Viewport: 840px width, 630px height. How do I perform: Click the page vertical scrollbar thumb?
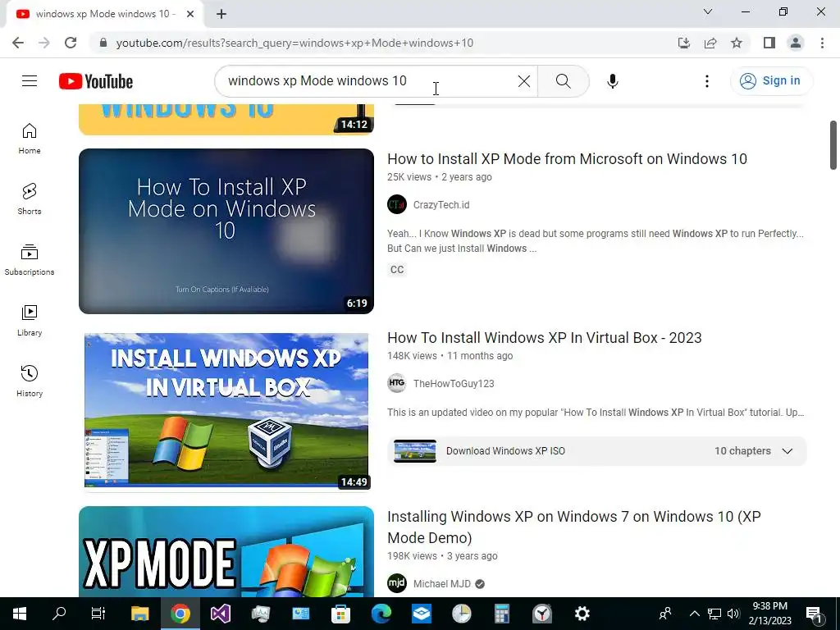tap(833, 144)
